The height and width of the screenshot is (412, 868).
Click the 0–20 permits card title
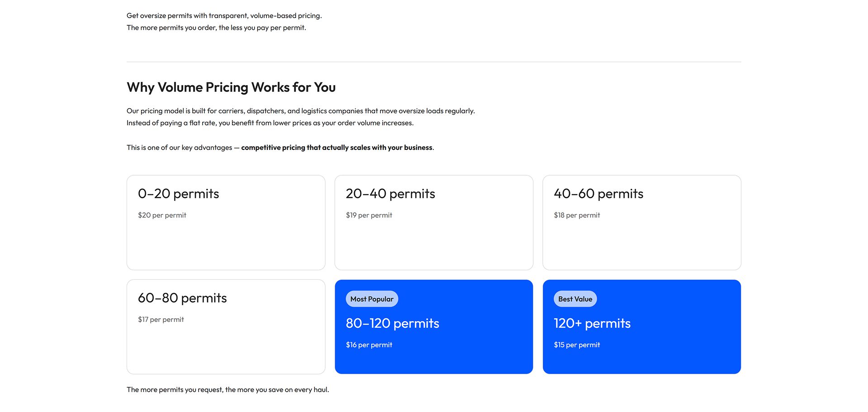pyautogui.click(x=178, y=194)
